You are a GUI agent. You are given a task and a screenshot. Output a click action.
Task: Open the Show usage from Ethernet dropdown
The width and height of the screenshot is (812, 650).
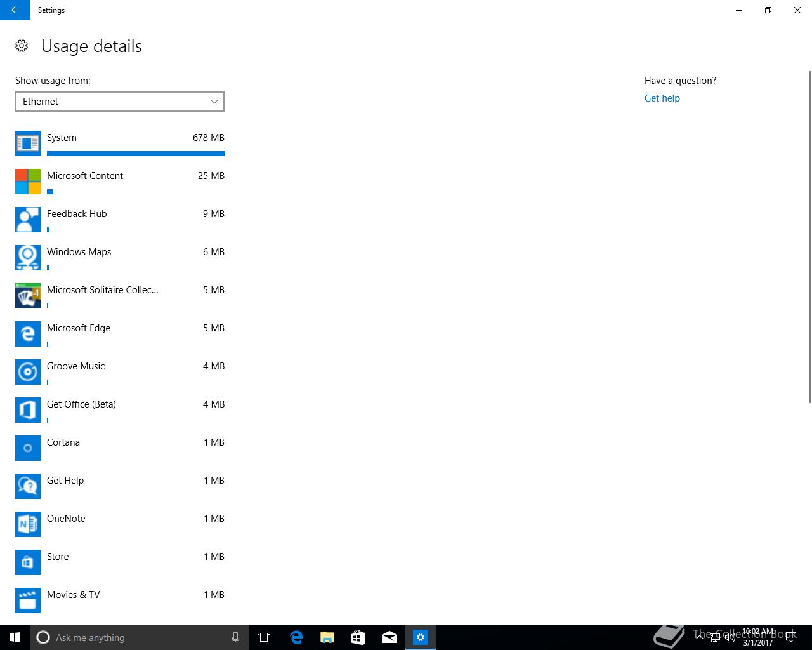(x=120, y=102)
